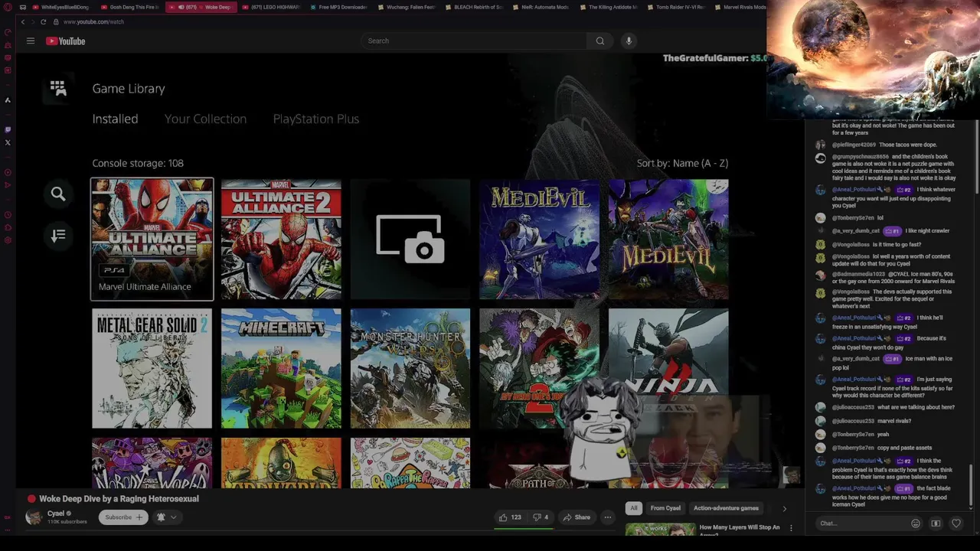Open options for How Many Layers video
Viewport: 980px width, 551px height.
point(791,528)
